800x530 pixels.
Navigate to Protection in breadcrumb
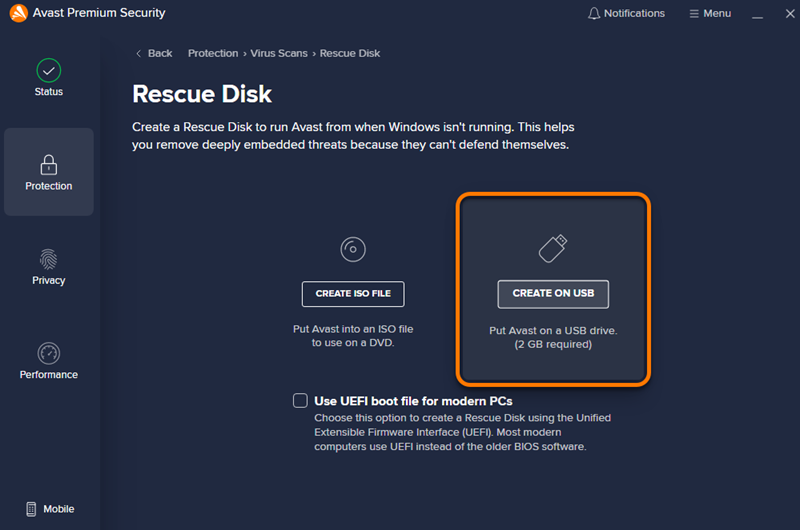(x=212, y=53)
